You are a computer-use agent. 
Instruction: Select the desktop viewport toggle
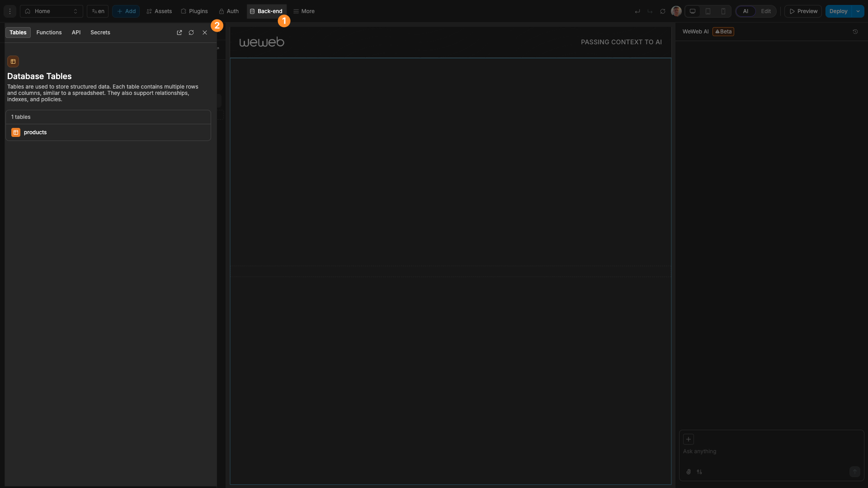pos(692,11)
